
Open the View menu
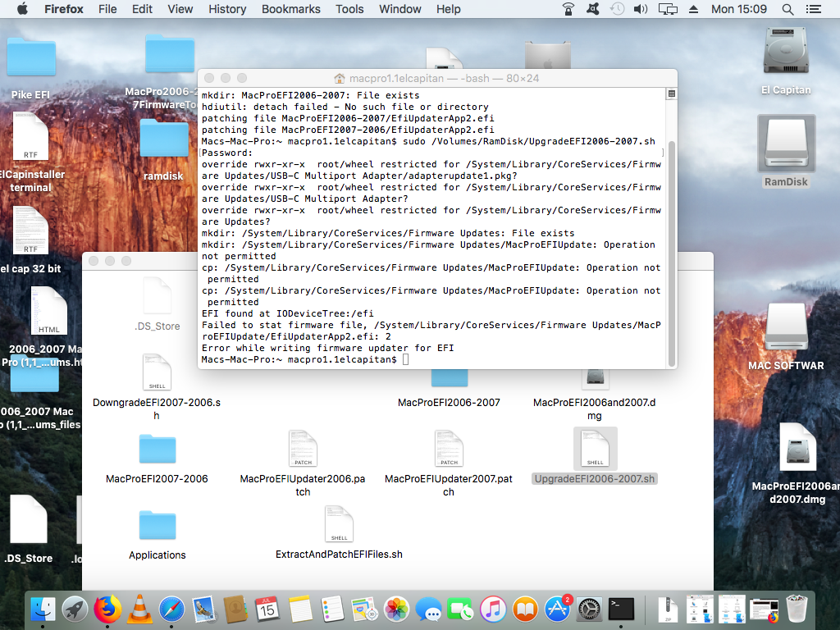tap(180, 9)
